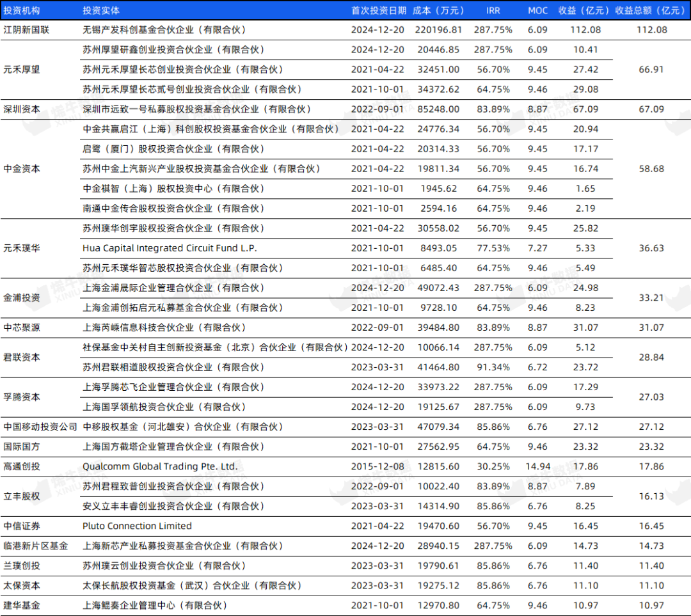Click the MOC column header
Viewport: 691px width, 616px height.
[x=537, y=10]
